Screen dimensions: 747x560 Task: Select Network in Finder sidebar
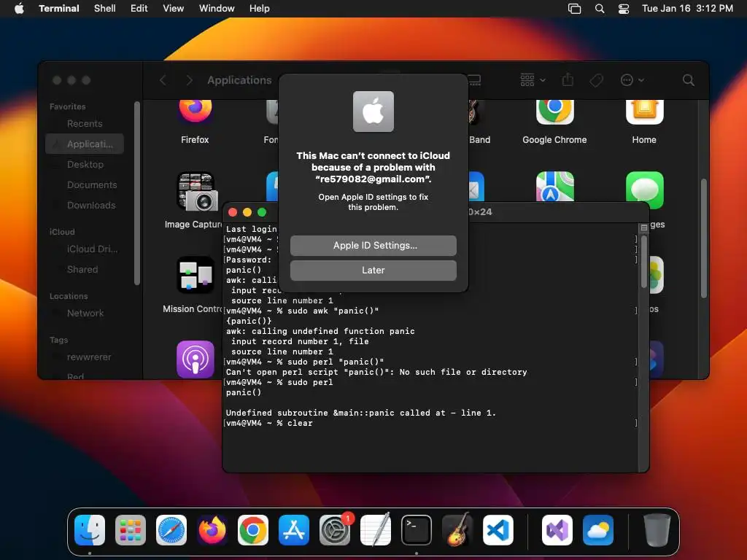[85, 314]
